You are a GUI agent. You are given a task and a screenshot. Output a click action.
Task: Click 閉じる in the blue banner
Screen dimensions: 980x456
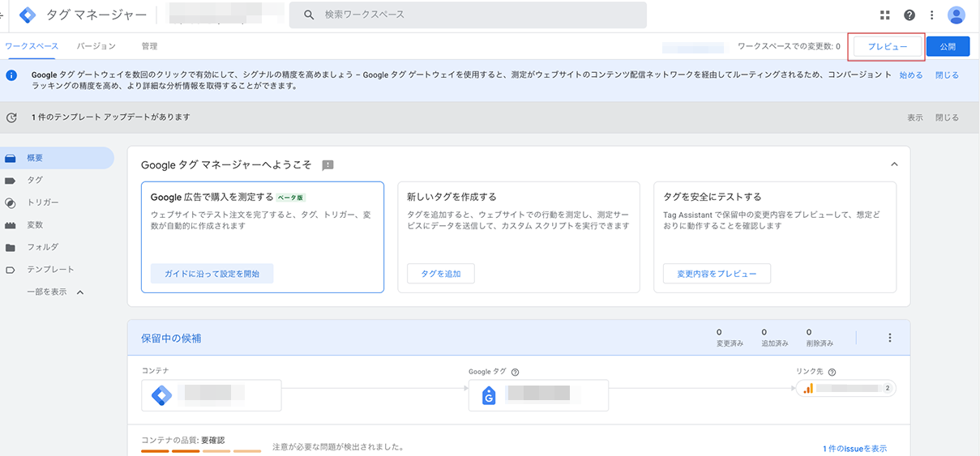click(947, 75)
